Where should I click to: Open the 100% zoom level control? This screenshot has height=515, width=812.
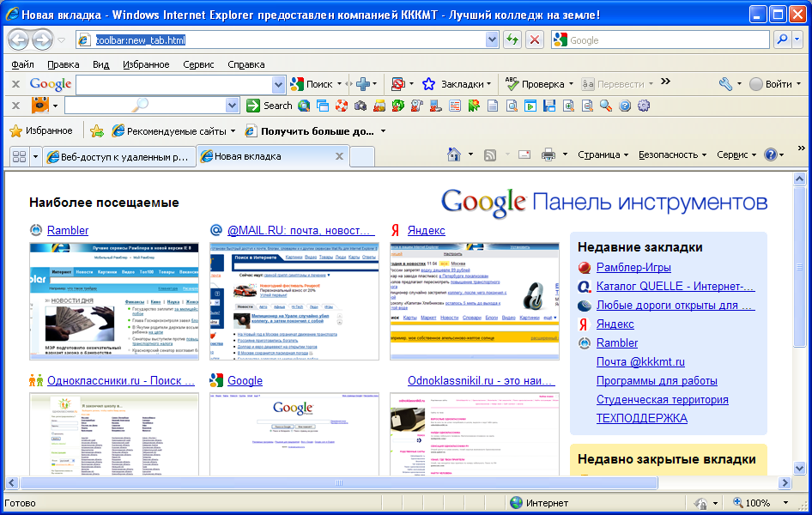pos(760,503)
